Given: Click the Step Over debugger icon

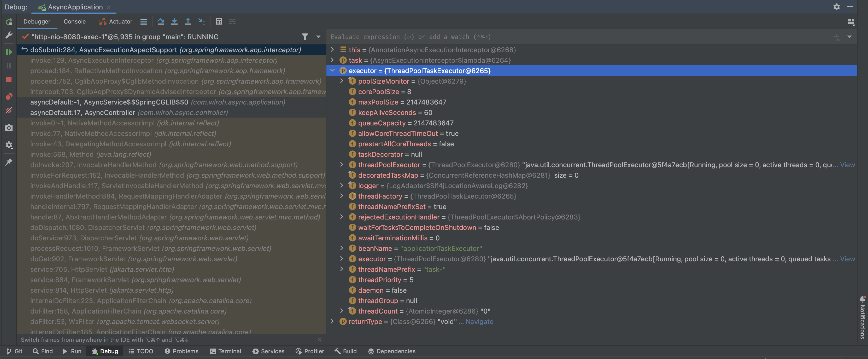Looking at the screenshot, I should pos(161,22).
